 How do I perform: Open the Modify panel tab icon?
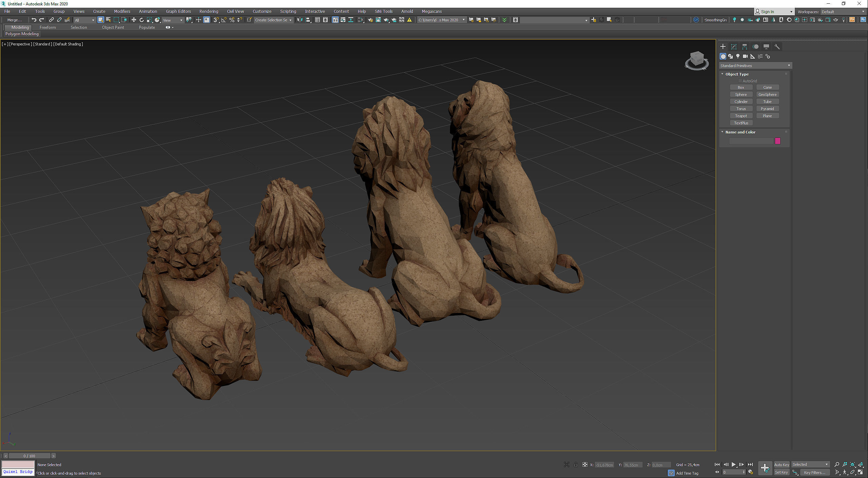[734, 47]
